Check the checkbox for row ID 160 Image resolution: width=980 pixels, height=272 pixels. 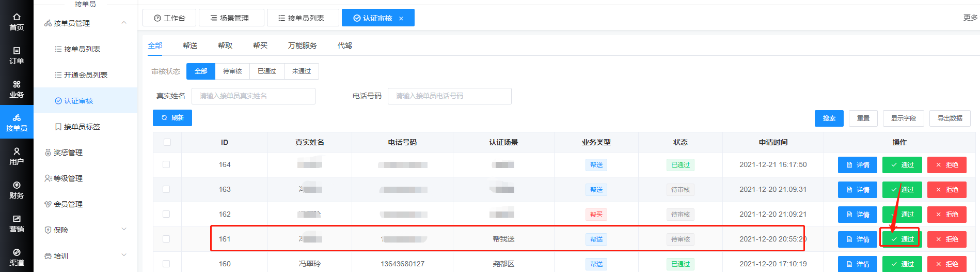(x=166, y=264)
